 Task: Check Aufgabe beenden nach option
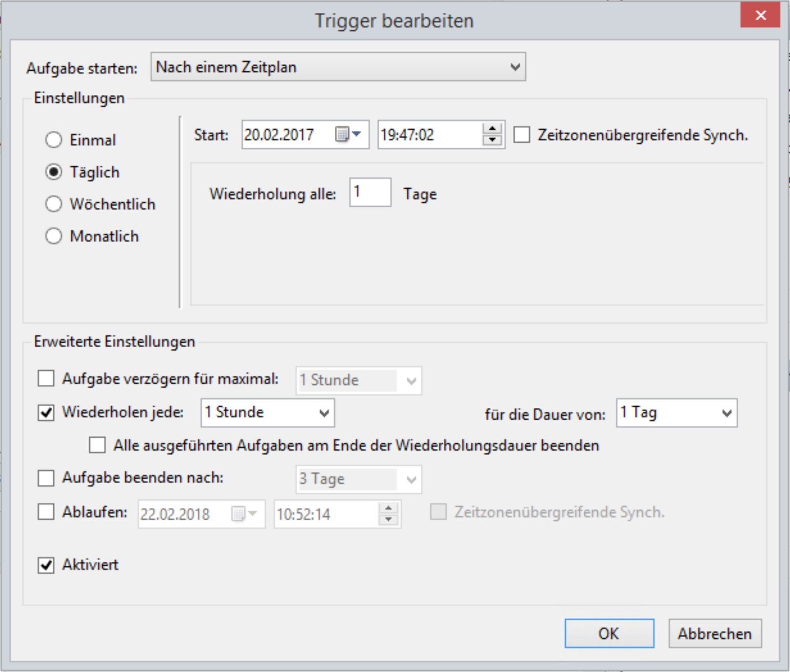tap(46, 478)
